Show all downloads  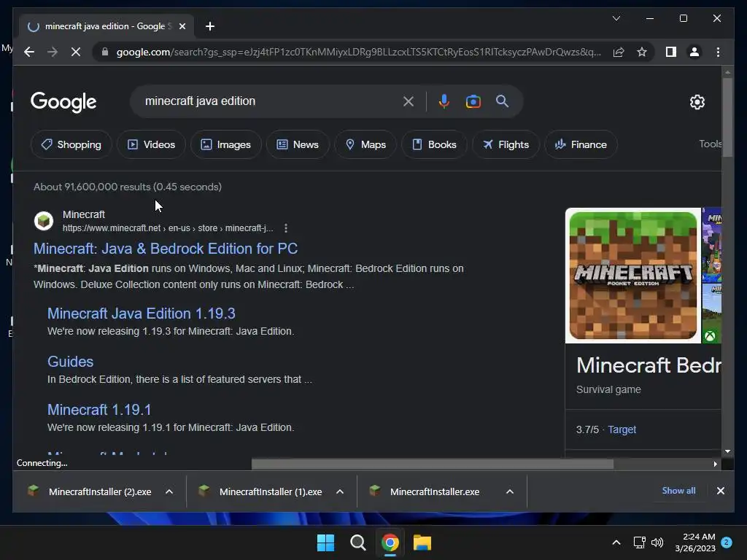pos(678,491)
